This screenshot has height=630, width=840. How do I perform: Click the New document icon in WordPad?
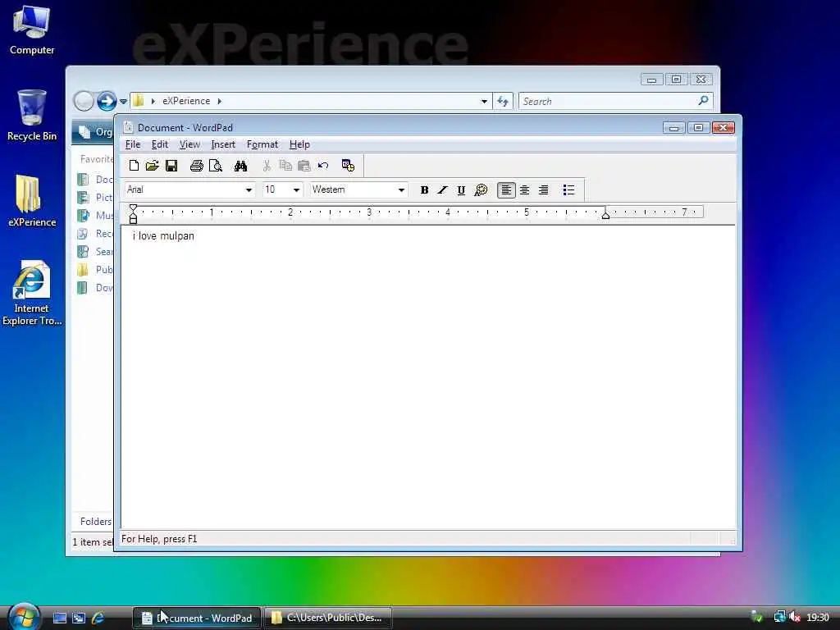pyautogui.click(x=134, y=166)
